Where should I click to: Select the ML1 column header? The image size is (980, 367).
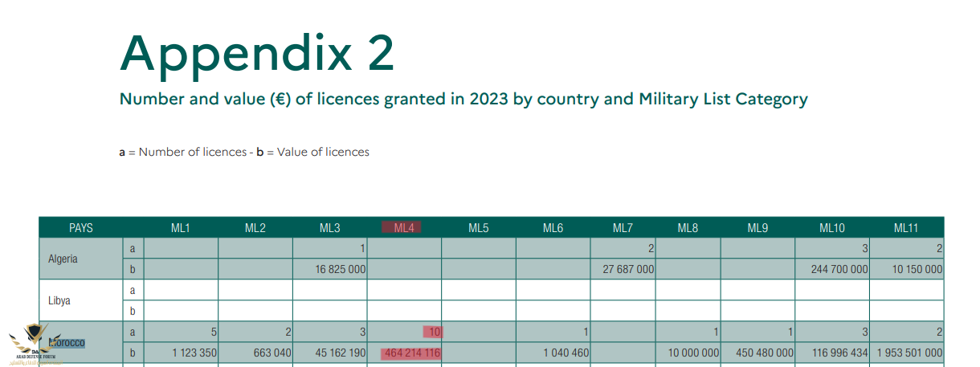coord(181,228)
